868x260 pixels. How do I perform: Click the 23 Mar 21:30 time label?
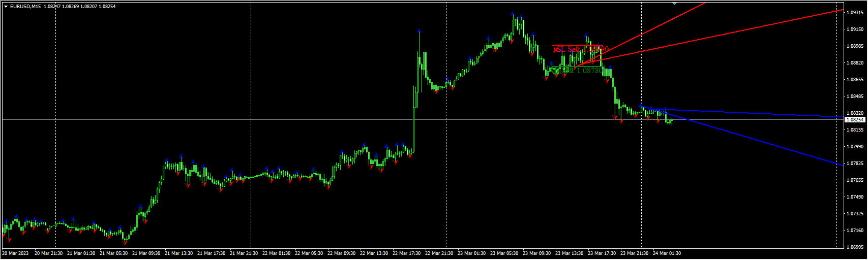[634, 253]
